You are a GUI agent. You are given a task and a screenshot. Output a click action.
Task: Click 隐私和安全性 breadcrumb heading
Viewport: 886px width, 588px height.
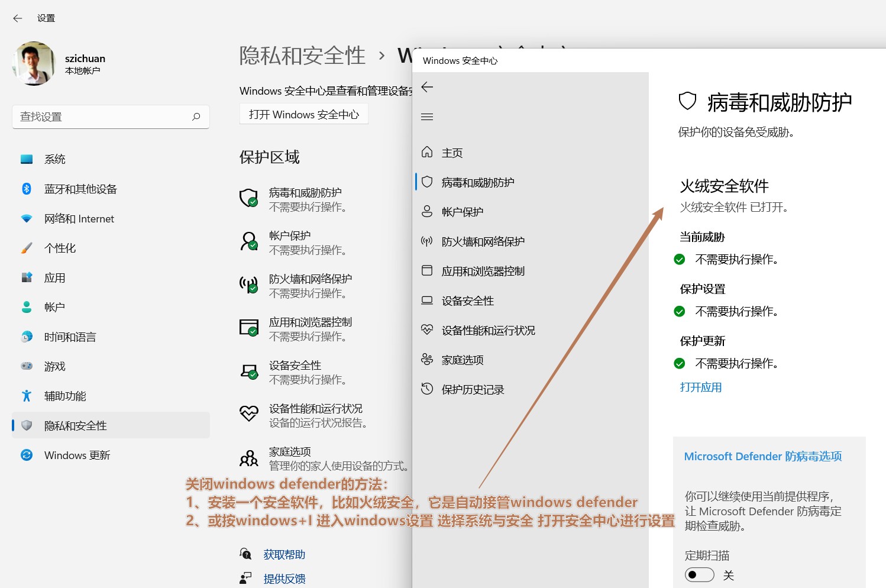302,56
